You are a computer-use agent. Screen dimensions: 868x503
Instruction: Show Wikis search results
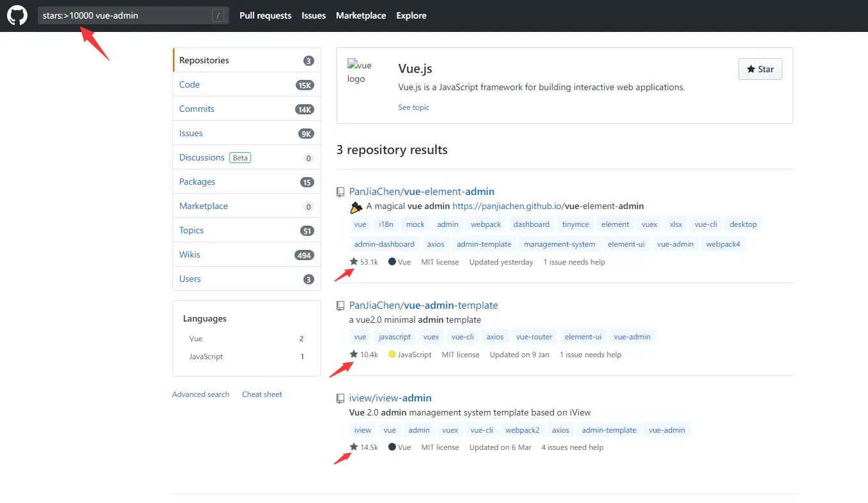[190, 254]
